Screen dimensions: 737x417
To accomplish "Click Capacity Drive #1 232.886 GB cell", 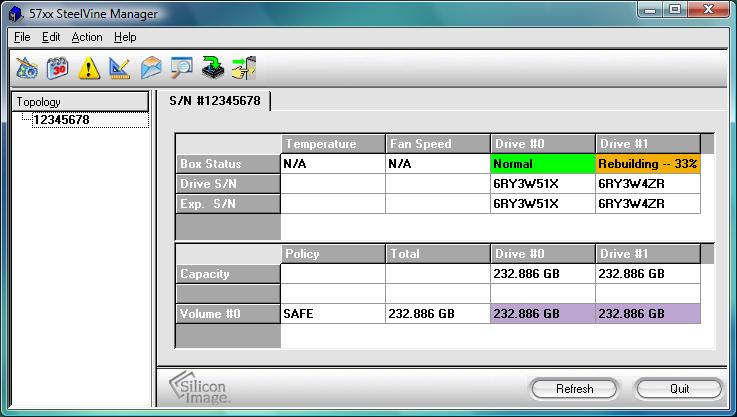I will (x=648, y=274).
